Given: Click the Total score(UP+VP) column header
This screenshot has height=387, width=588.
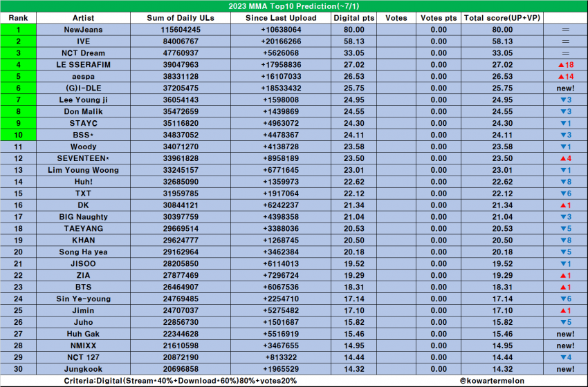Looking at the screenshot, I should (502, 17).
